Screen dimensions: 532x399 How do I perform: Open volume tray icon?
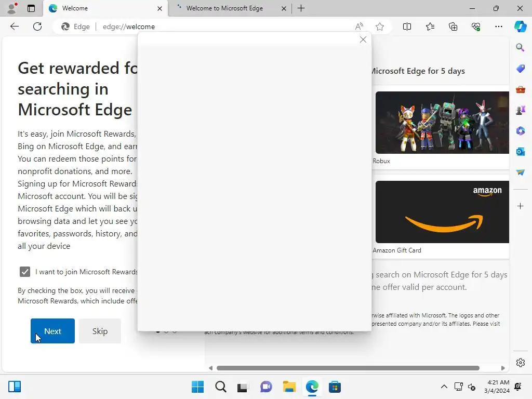coord(472,387)
